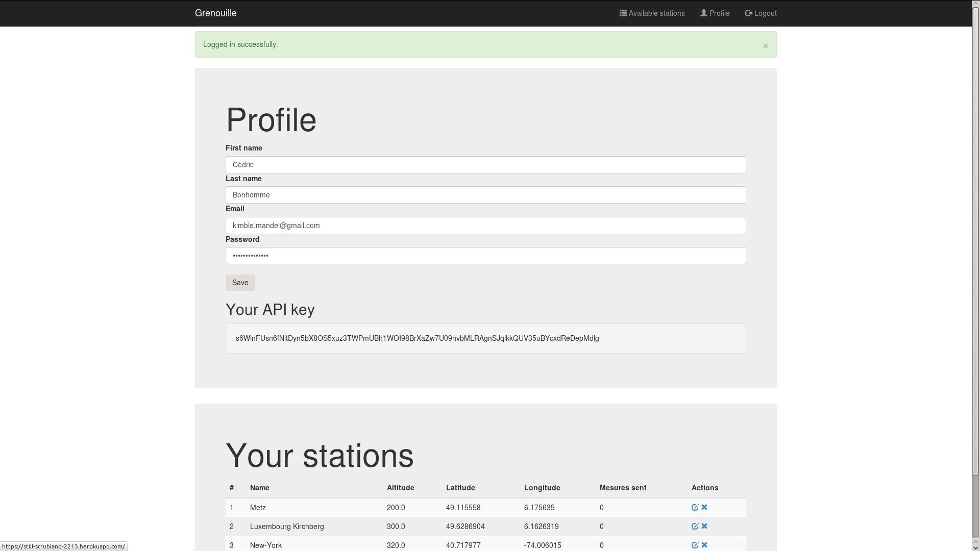Click the Mesures sent column header
This screenshot has width=980, height=551.
(623, 488)
